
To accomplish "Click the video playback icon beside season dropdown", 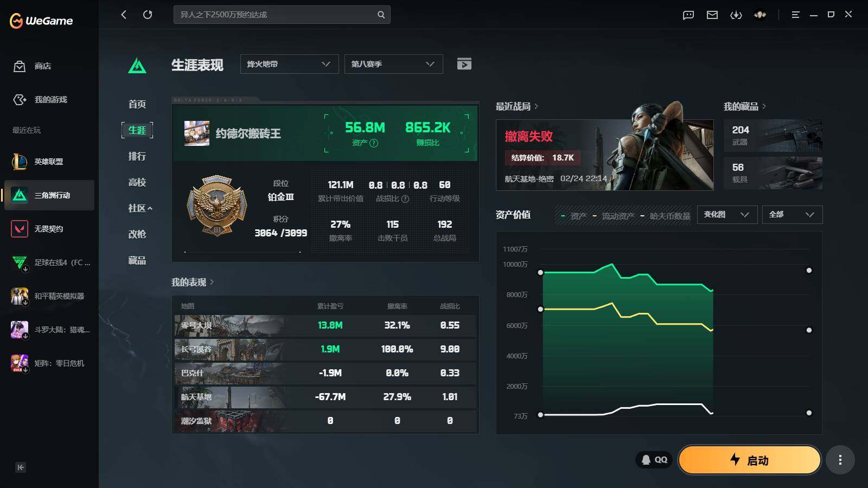I will pyautogui.click(x=464, y=64).
